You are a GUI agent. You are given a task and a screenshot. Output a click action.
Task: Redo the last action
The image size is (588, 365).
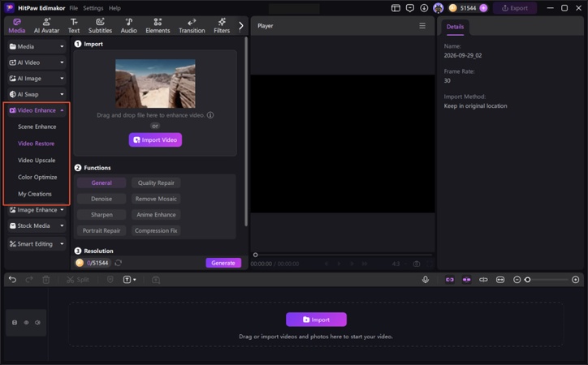click(29, 280)
